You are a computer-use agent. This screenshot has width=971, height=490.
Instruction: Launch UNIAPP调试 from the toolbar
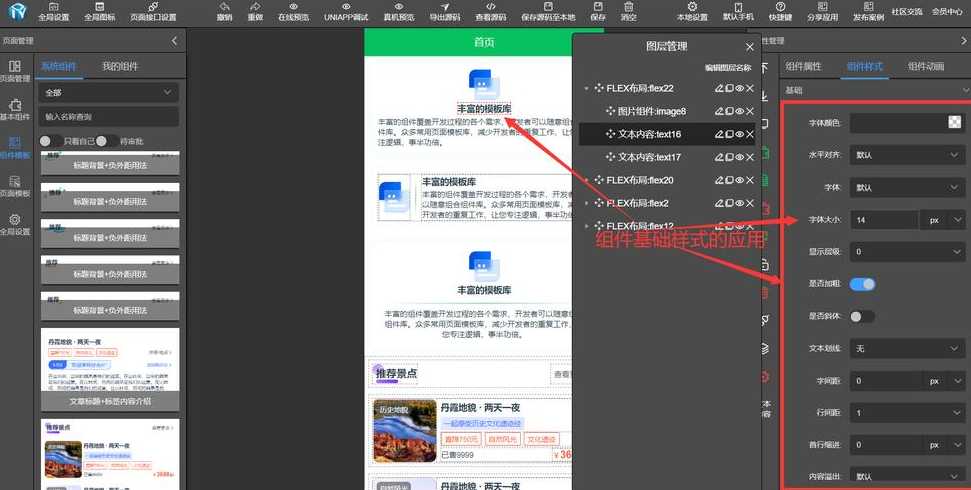tap(346, 12)
